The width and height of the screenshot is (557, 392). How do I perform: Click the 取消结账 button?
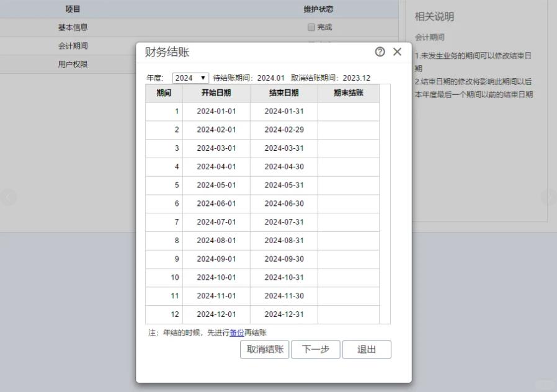click(x=264, y=350)
